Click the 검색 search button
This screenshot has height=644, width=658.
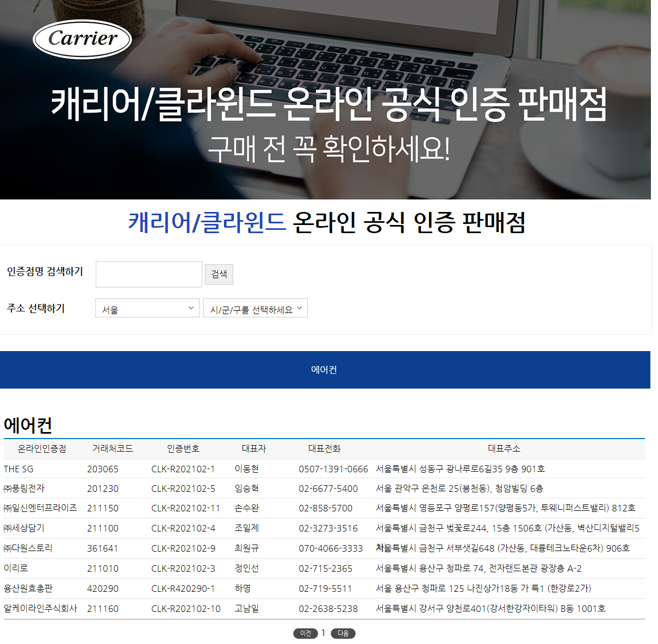point(219,274)
